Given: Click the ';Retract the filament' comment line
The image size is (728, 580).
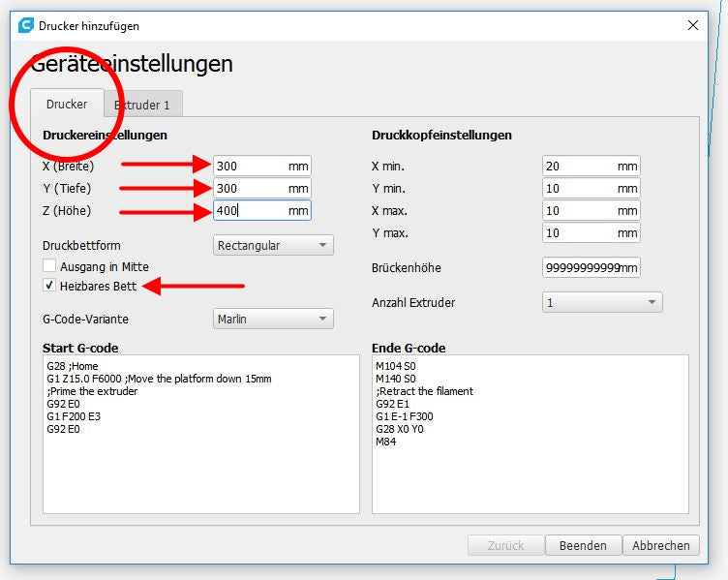Looking at the screenshot, I should [424, 391].
